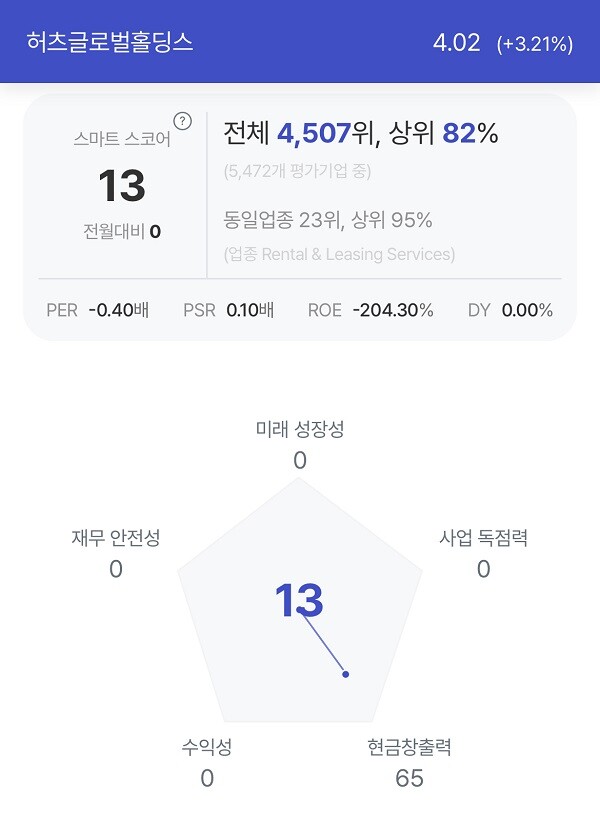Click the blue data point on radar chart
Screen dimensions: 600x822
tap(345, 674)
